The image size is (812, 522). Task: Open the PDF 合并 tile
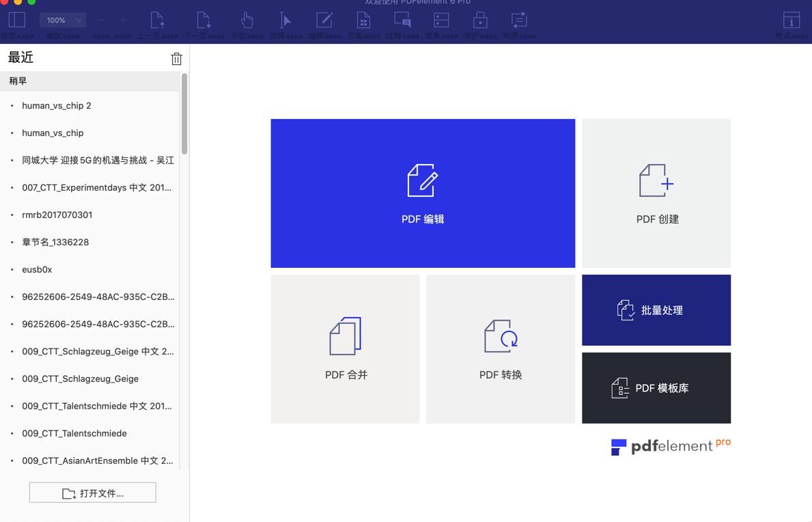pos(345,349)
